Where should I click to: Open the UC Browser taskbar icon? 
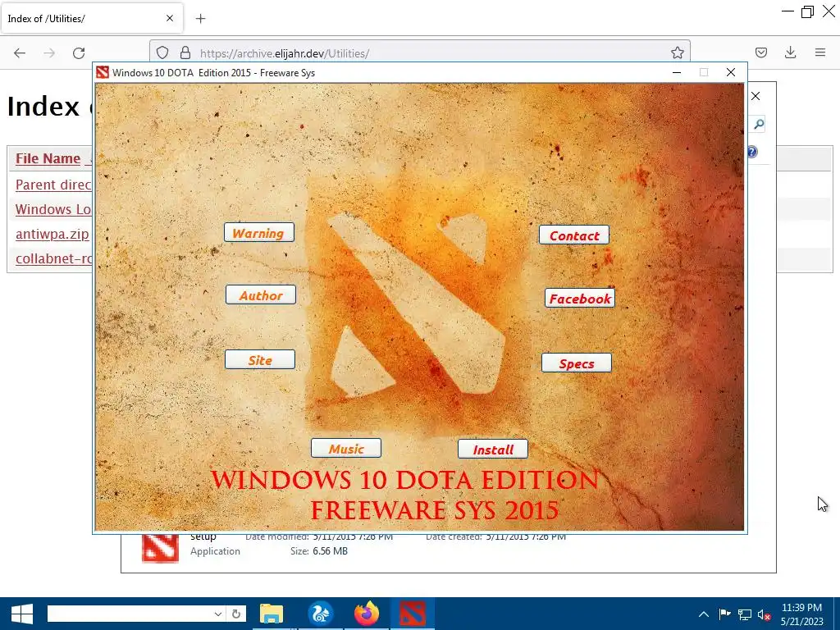point(321,614)
